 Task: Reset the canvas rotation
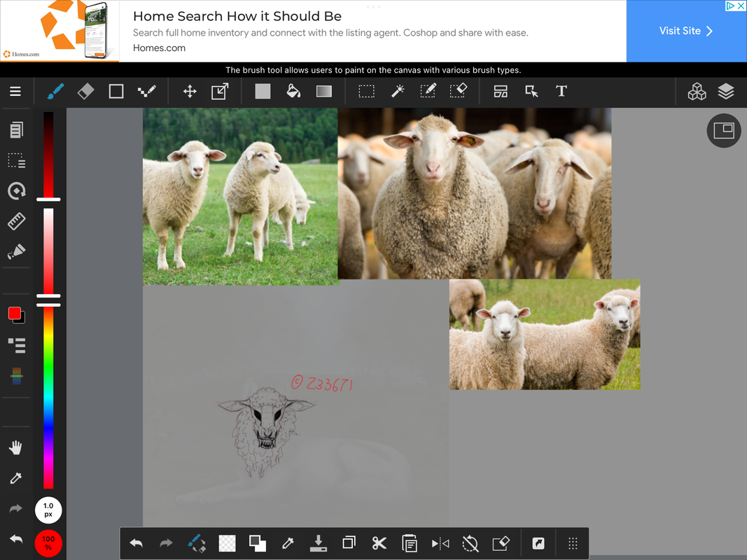tap(470, 543)
